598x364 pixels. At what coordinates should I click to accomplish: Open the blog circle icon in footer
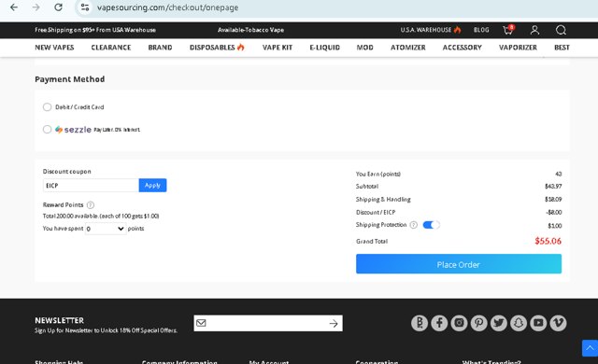tap(420, 323)
